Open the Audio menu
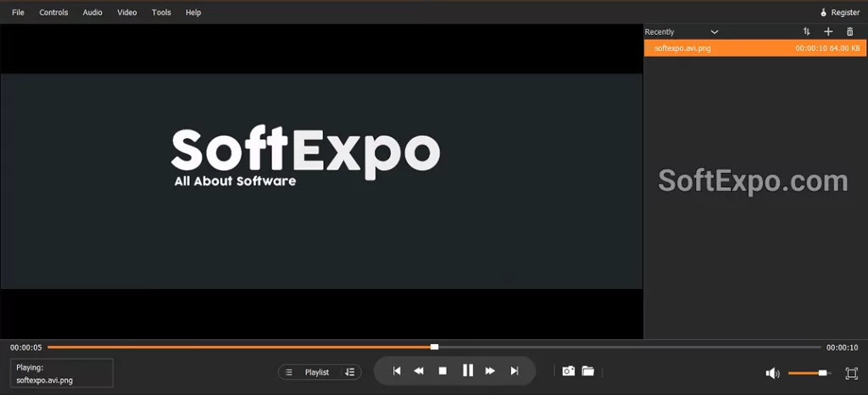The height and width of the screenshot is (395, 868). [92, 13]
